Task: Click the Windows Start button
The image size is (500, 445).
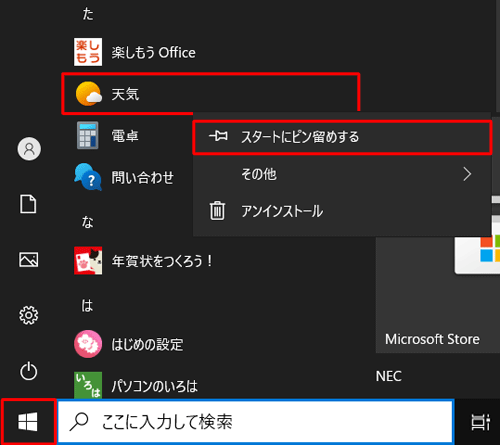Action: point(28,422)
